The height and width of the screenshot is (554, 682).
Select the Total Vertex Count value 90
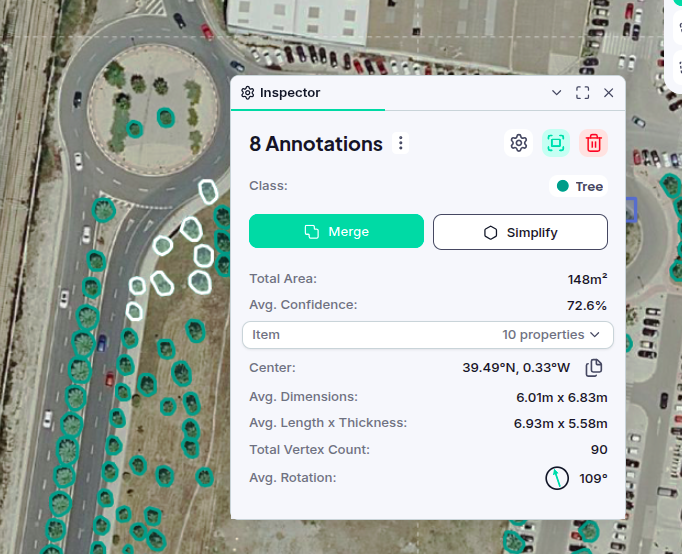(x=599, y=450)
